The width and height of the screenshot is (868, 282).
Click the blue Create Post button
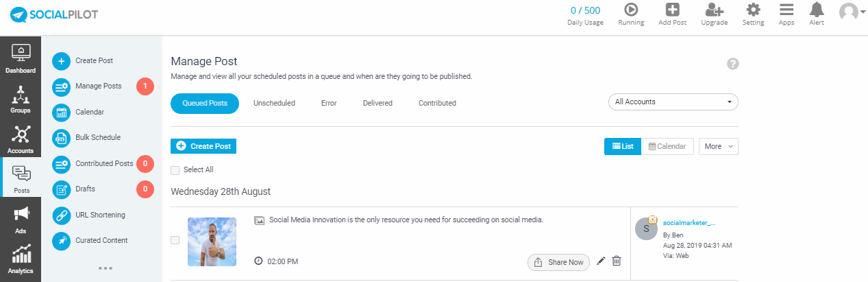pos(203,146)
